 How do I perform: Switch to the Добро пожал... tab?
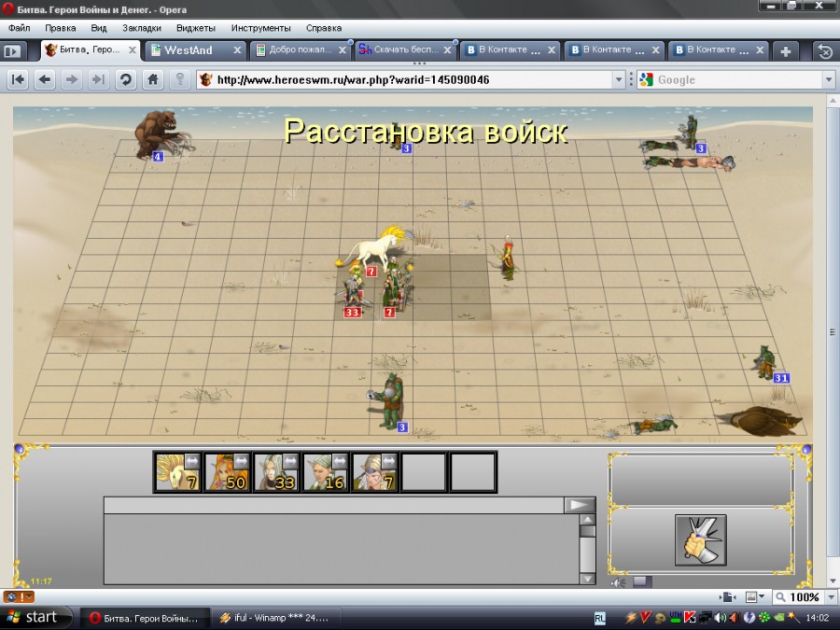300,49
